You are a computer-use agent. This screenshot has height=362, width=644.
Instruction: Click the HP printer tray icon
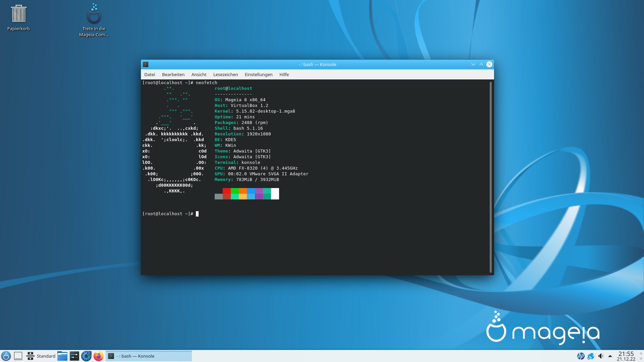pyautogui.click(x=581, y=356)
